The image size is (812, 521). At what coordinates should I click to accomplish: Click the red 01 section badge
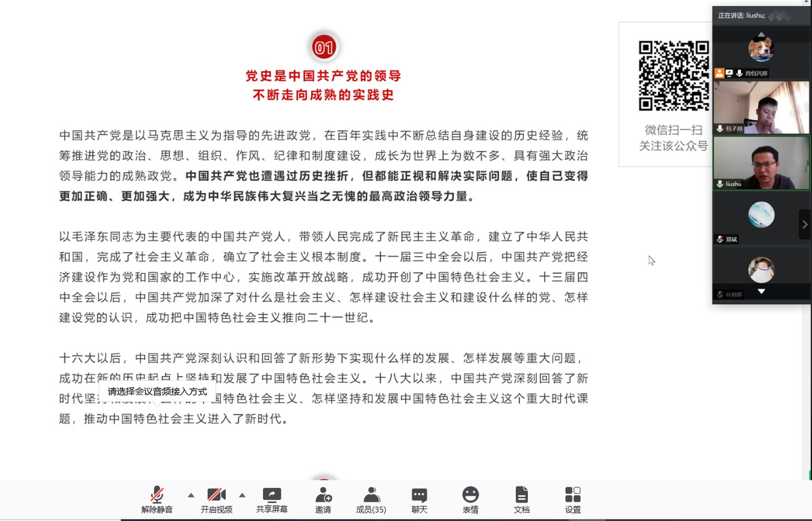click(x=324, y=47)
